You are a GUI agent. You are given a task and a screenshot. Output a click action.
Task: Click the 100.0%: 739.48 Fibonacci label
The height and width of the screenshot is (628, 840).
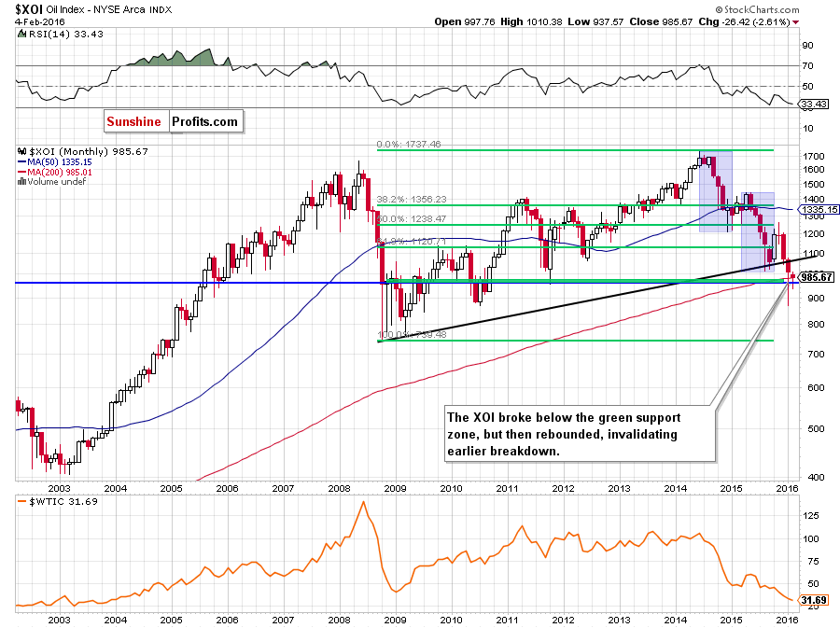point(412,335)
